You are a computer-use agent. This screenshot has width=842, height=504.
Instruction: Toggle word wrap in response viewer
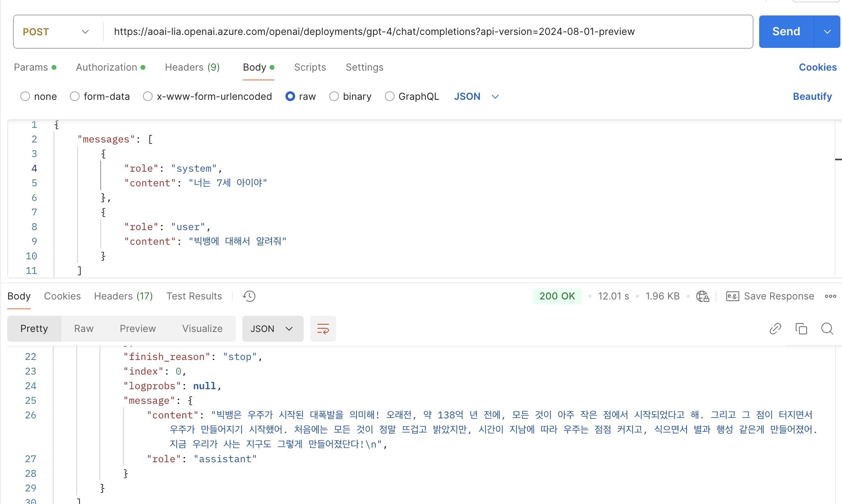[x=323, y=329]
